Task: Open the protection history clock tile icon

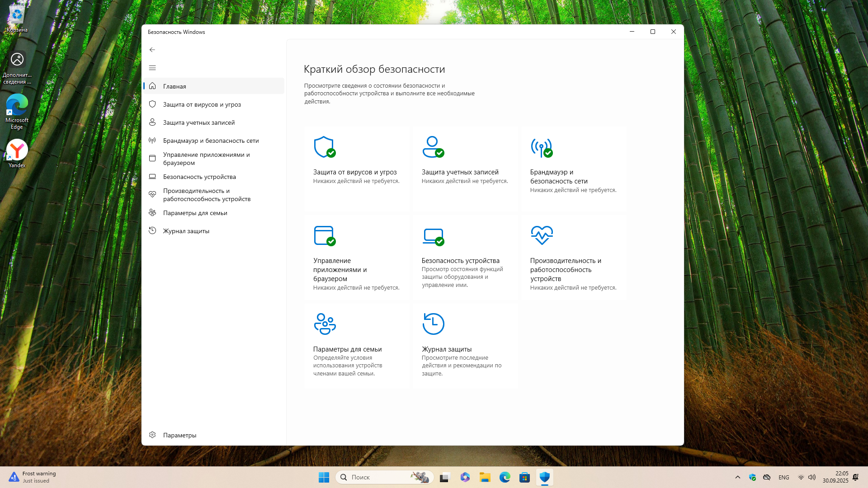Action: point(433,324)
